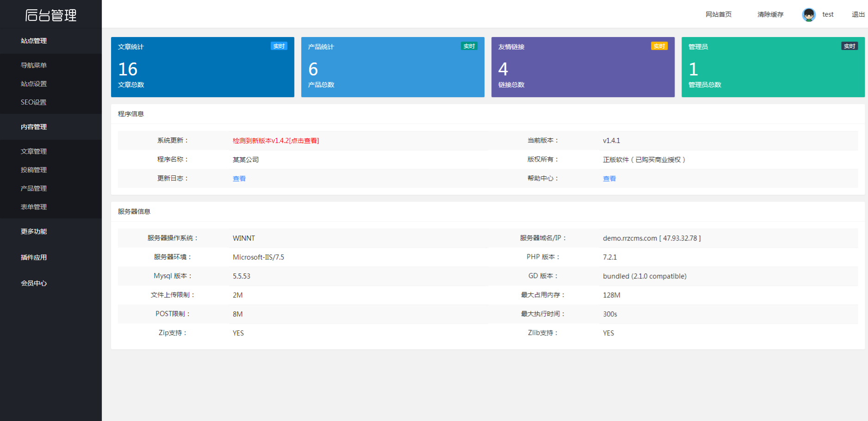This screenshot has height=421, width=868.
Task: Expand the 站点管理 sidebar section
Action: tap(33, 41)
